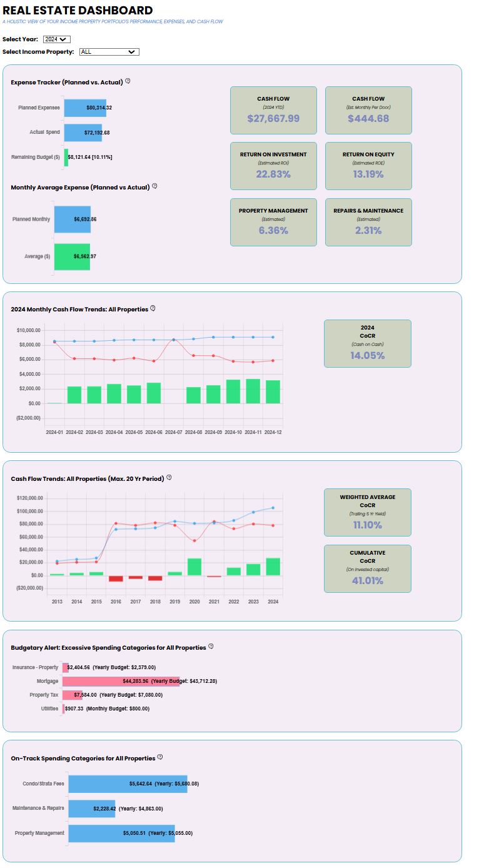479x868 pixels.
Task: Click the 2024 CoCR metric card
Action: pyautogui.click(x=367, y=343)
